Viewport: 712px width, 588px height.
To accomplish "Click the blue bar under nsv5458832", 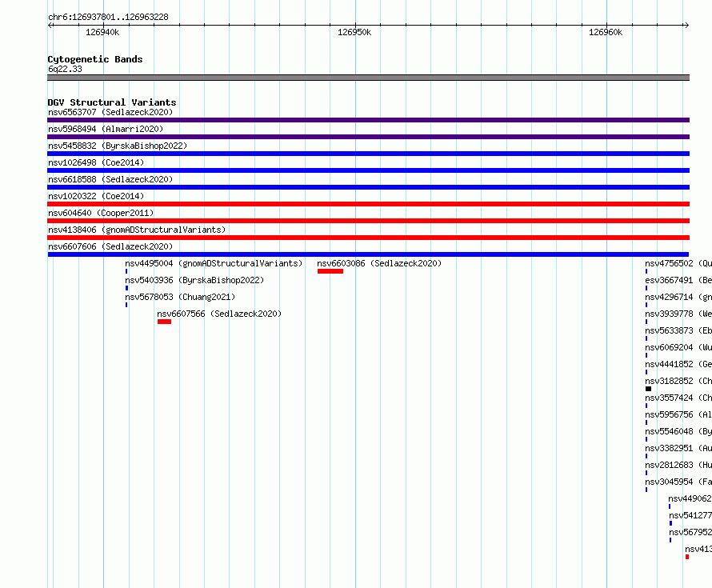I will pos(368,154).
